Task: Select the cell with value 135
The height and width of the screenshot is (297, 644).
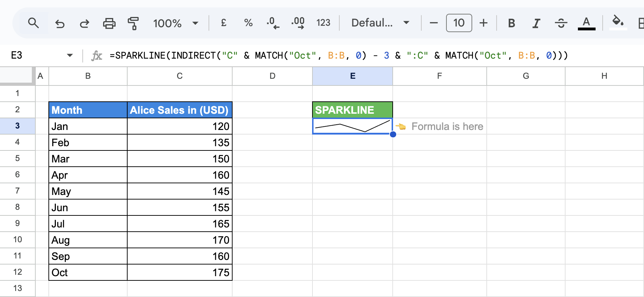Action: tap(180, 142)
